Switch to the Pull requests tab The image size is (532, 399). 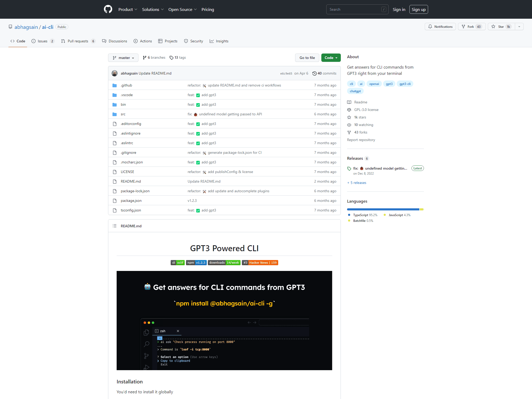pyautogui.click(x=78, y=41)
